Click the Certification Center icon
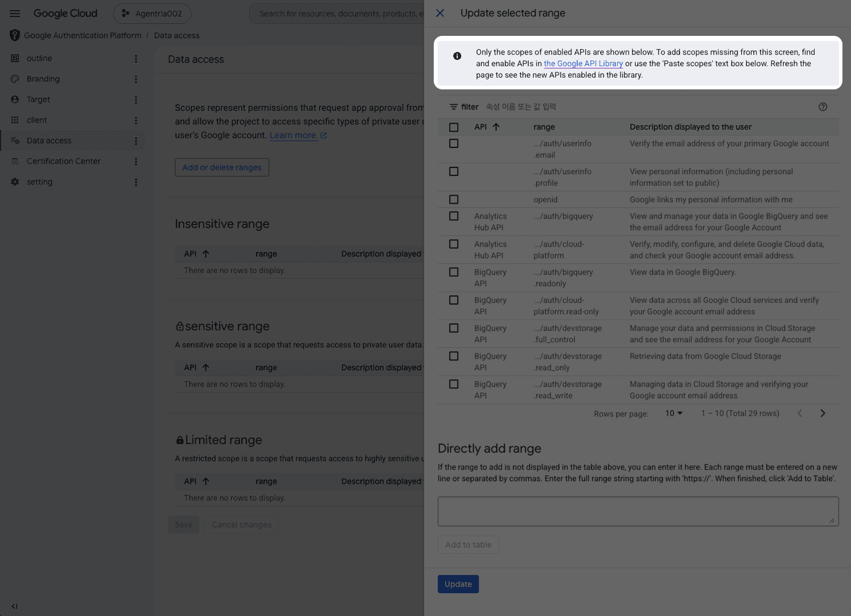851x616 pixels. (x=15, y=161)
